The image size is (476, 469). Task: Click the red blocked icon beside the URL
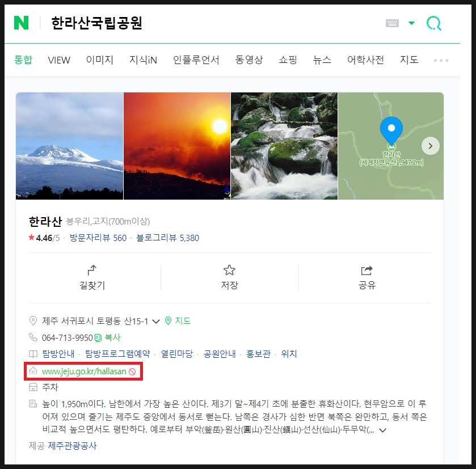point(132,371)
